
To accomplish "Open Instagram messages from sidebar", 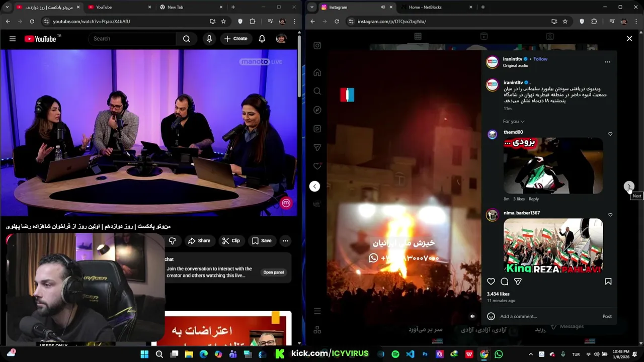I will coord(317,147).
